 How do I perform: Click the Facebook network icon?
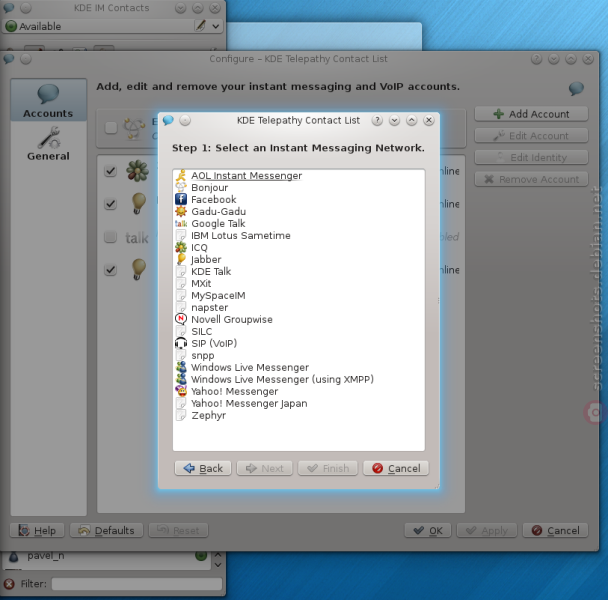pyautogui.click(x=181, y=199)
